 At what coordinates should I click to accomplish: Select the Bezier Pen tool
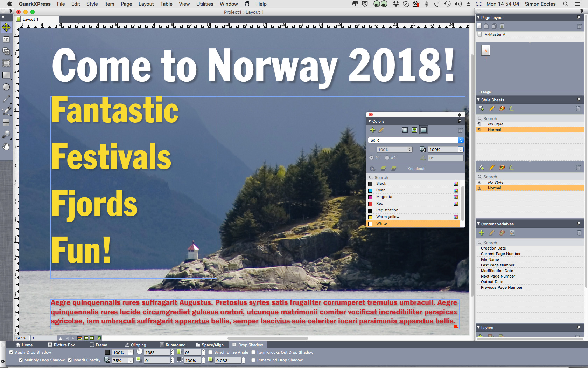pyautogui.click(x=6, y=111)
